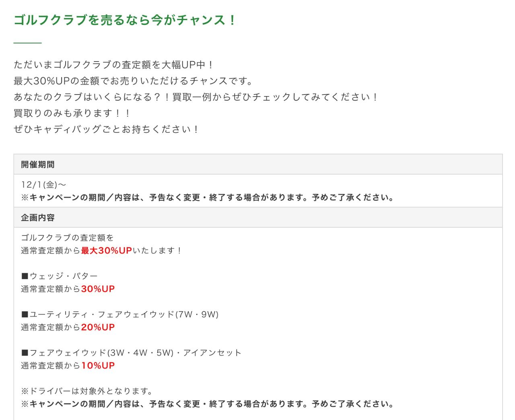Click the 企画内容 table header
Image resolution: width=515 pixels, height=420 pixels.
pyautogui.click(x=38, y=218)
